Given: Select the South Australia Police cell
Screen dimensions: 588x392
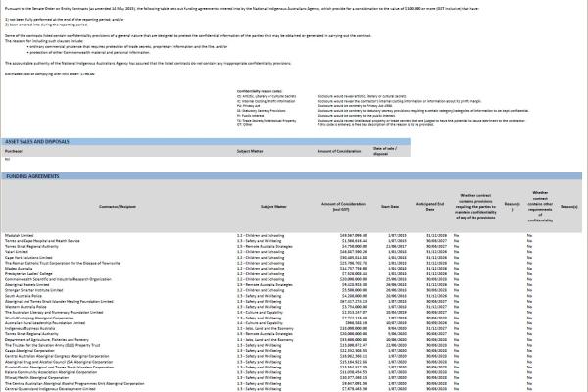Looking at the screenshot, I should pos(24,296).
